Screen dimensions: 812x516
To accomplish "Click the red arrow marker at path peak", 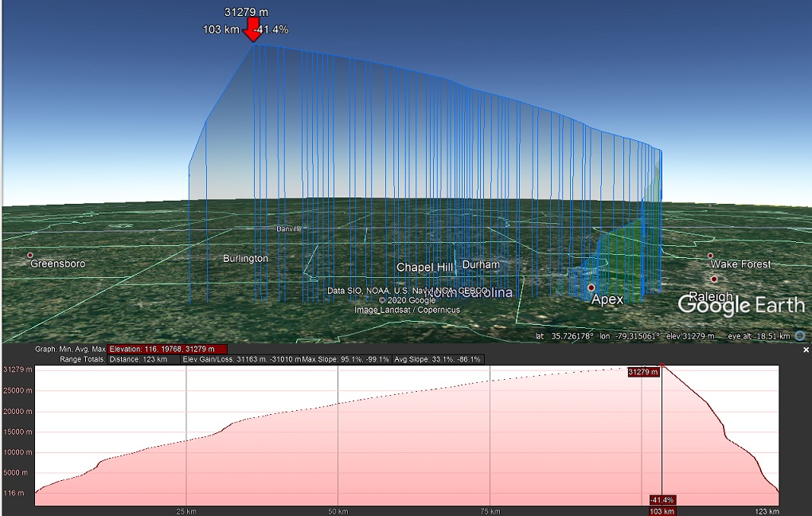I will [252, 30].
